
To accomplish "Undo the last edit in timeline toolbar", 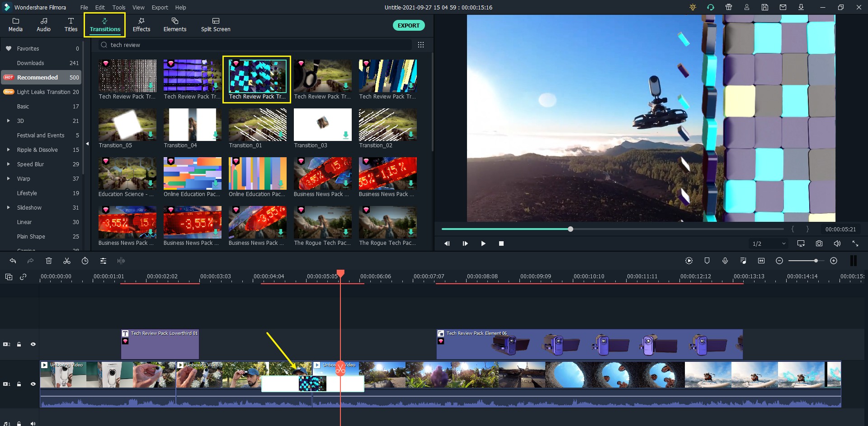I will (x=13, y=261).
